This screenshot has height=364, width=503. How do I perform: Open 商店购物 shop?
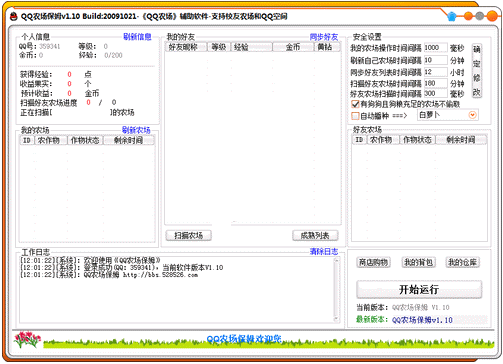(x=373, y=262)
